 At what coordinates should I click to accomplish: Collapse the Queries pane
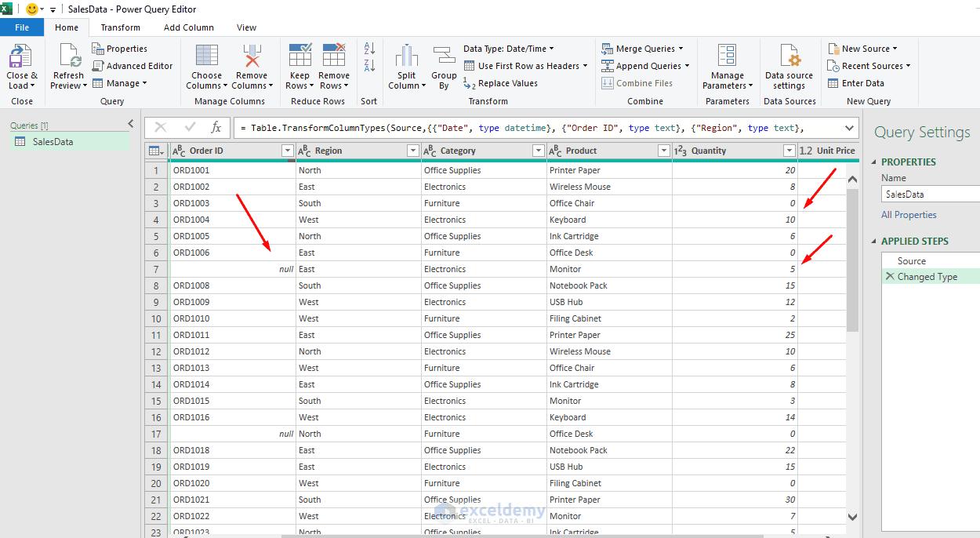point(130,124)
